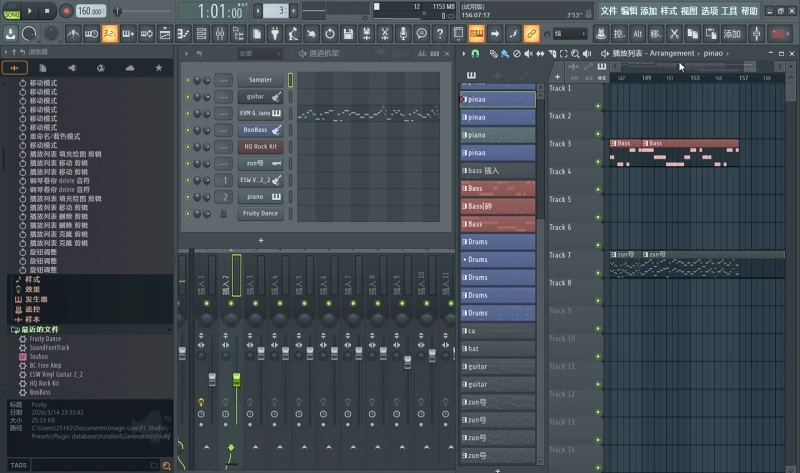The image size is (800, 473).
Task: Click the search icon beside TAGS field
Action: tap(166, 465)
